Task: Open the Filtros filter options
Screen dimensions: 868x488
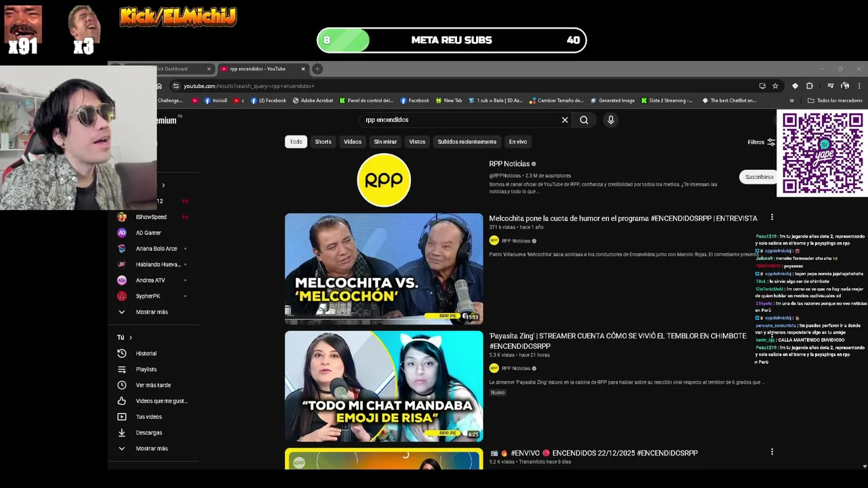Action: click(761, 142)
